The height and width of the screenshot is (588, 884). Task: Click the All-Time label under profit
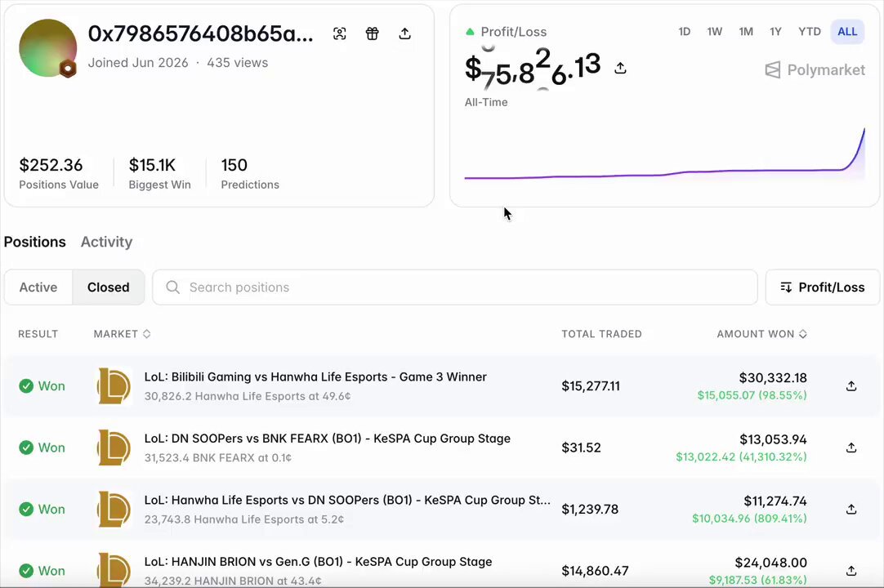[486, 102]
